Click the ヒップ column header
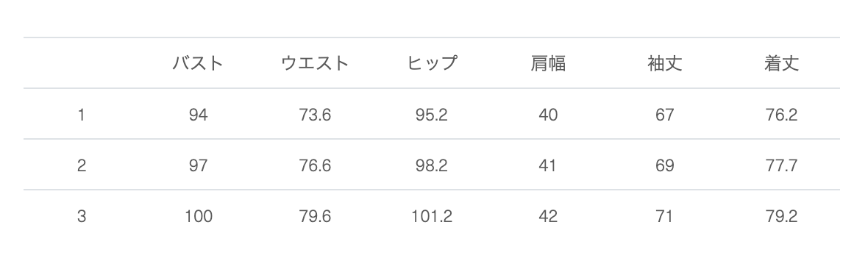This screenshot has width=868, height=272. coord(432,63)
